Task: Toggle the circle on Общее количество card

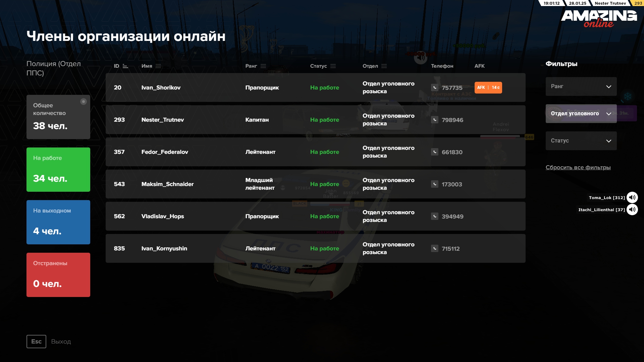Action: pyautogui.click(x=84, y=102)
